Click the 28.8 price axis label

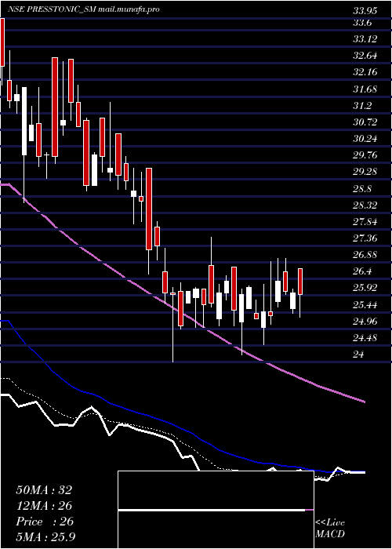(362, 189)
